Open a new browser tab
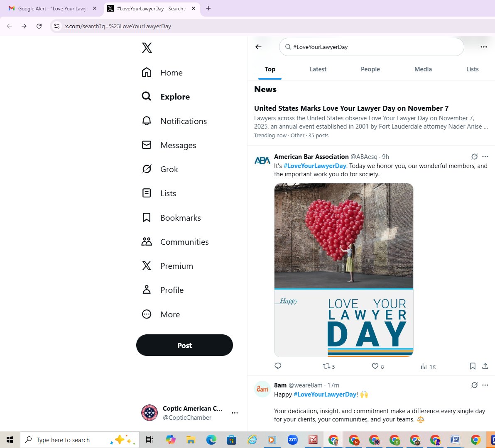The height and width of the screenshot is (448, 495). point(208,9)
